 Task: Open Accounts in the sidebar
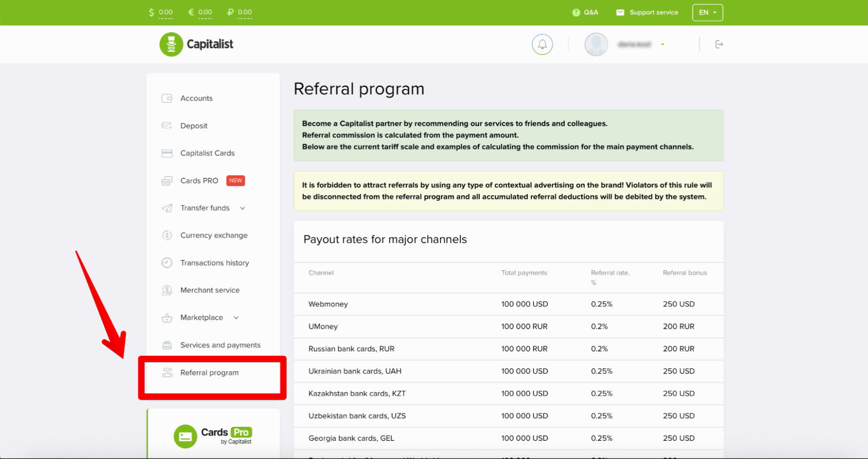click(x=196, y=98)
